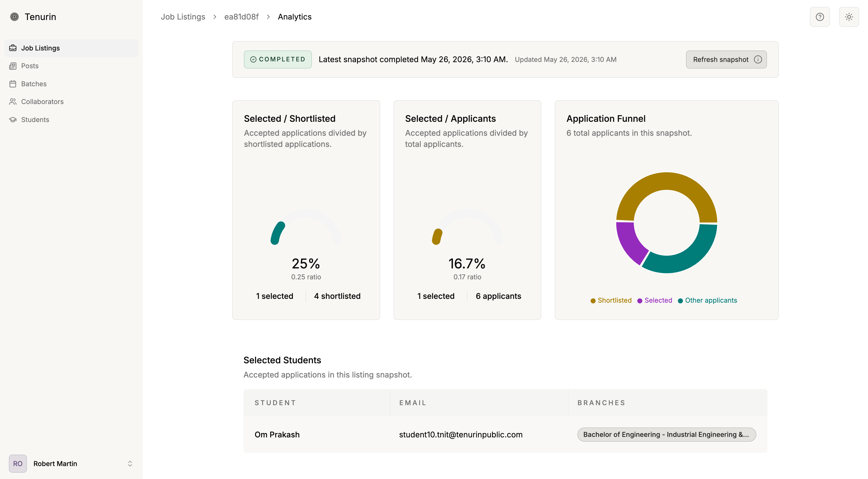Image resolution: width=868 pixels, height=479 pixels.
Task: Go to Job Listings breadcrumb
Action: tap(183, 17)
